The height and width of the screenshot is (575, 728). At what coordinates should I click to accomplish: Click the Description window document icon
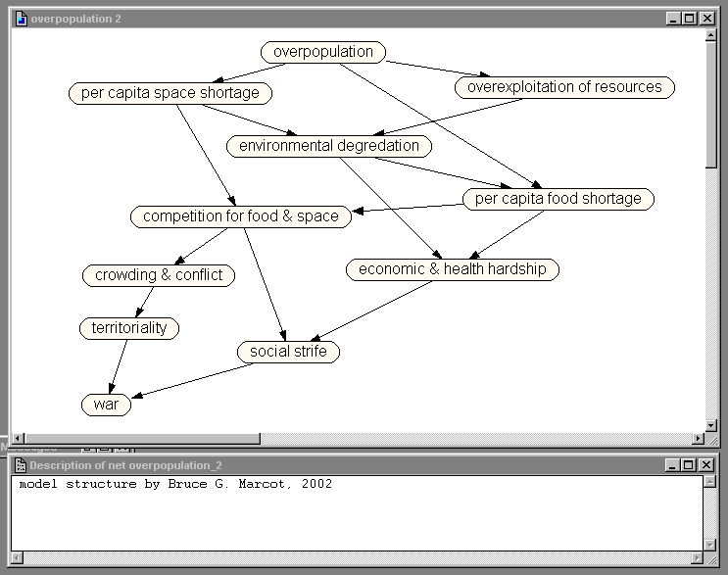point(21,465)
